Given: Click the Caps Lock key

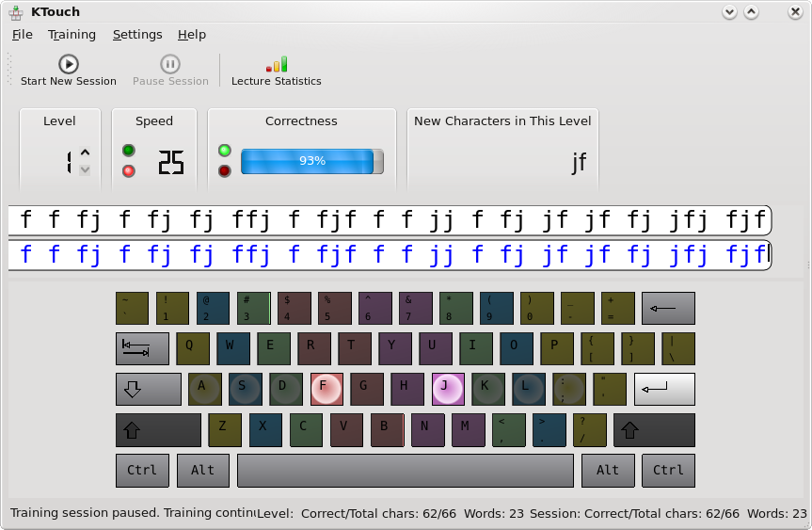Looking at the screenshot, I should 149,389.
